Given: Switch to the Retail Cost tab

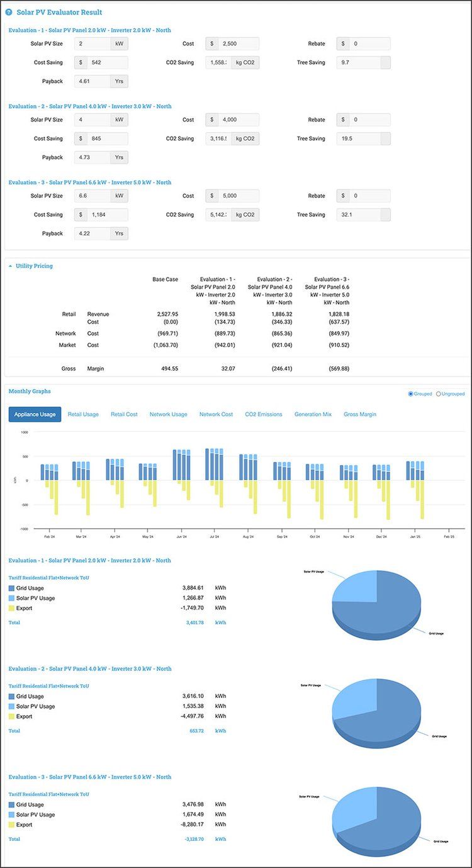Looking at the screenshot, I should tap(124, 414).
